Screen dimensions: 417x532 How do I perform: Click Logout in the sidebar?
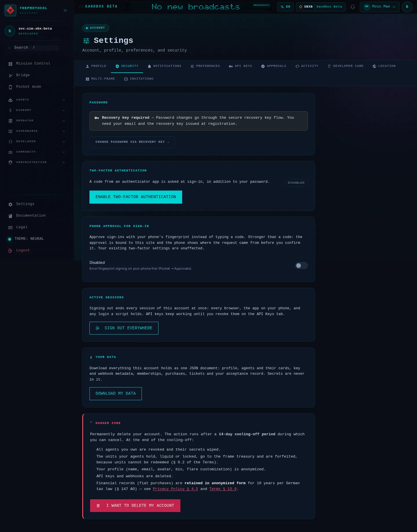37,250
